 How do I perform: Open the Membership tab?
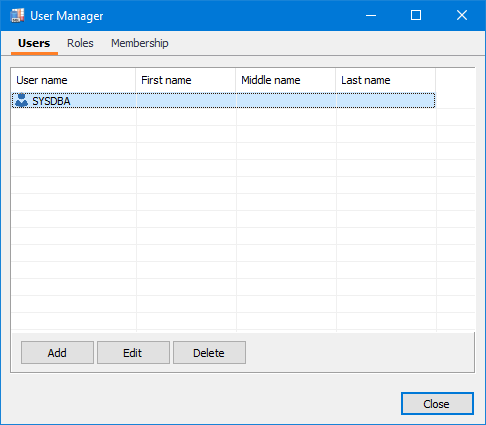point(140,43)
